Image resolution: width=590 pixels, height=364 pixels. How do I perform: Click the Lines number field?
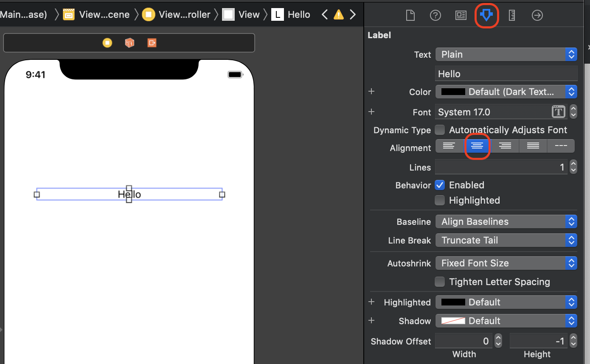click(502, 167)
